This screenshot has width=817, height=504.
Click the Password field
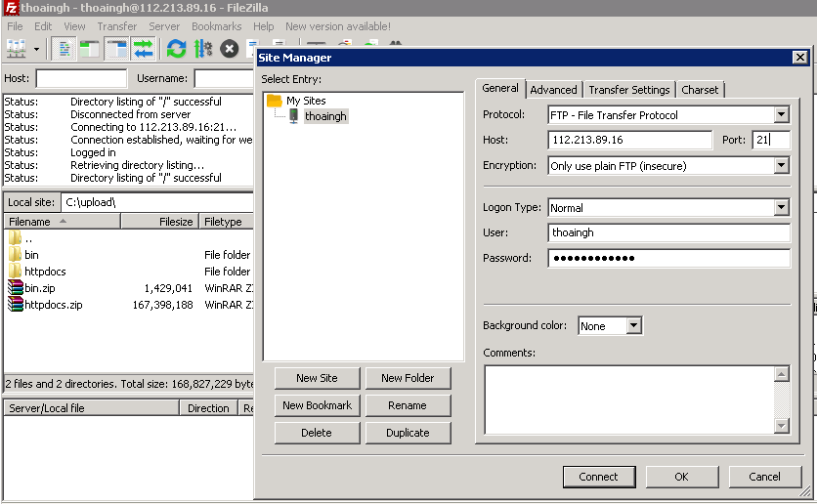(669, 258)
